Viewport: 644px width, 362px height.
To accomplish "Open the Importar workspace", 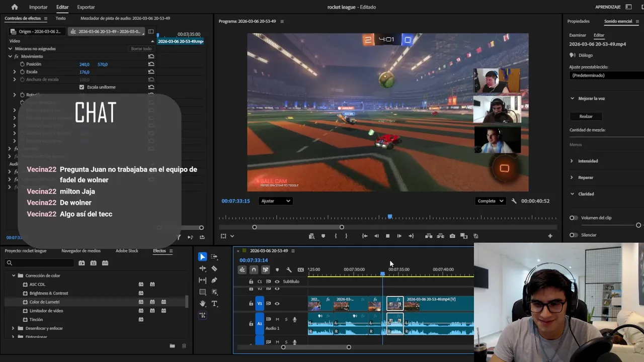I will (38, 7).
